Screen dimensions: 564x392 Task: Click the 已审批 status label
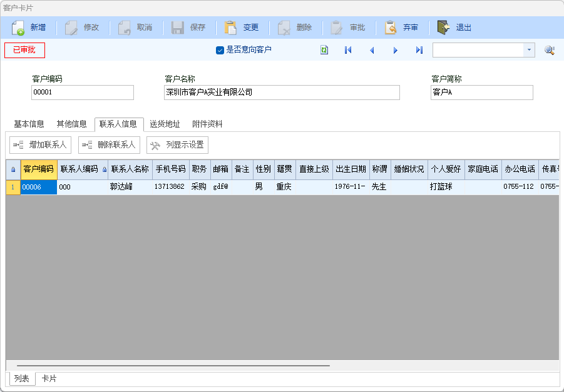tap(24, 50)
